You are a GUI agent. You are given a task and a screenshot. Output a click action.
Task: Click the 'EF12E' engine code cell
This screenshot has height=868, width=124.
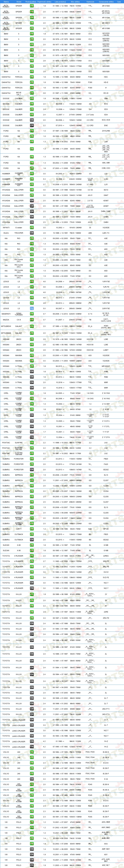tap(106, 529)
